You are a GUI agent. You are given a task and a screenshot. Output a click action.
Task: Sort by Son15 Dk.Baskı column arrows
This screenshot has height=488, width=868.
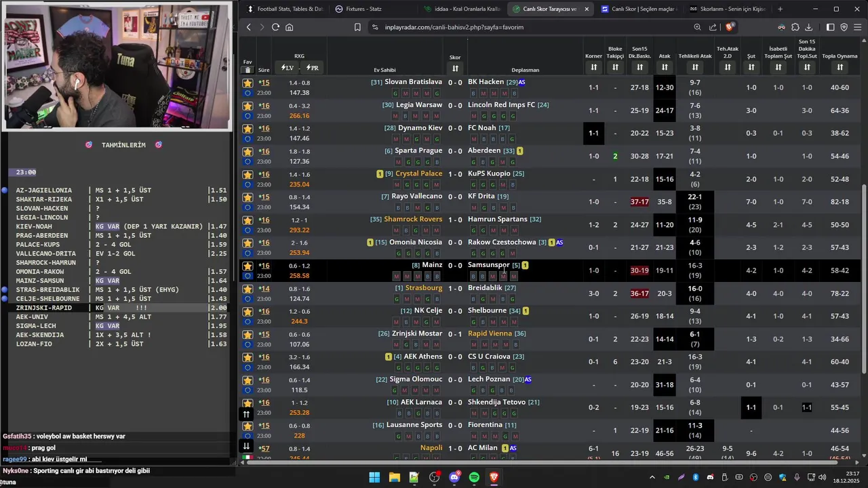pyautogui.click(x=639, y=67)
